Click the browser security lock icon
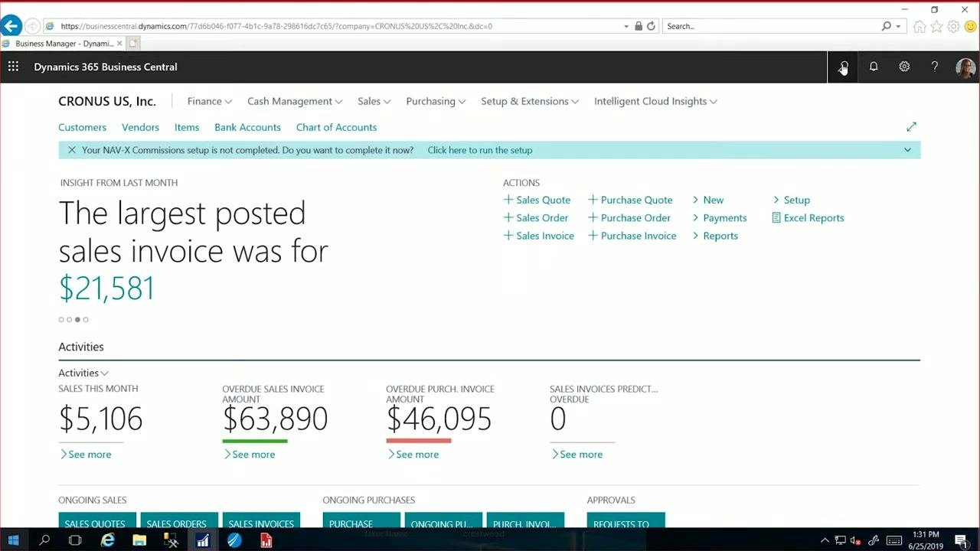 639,26
